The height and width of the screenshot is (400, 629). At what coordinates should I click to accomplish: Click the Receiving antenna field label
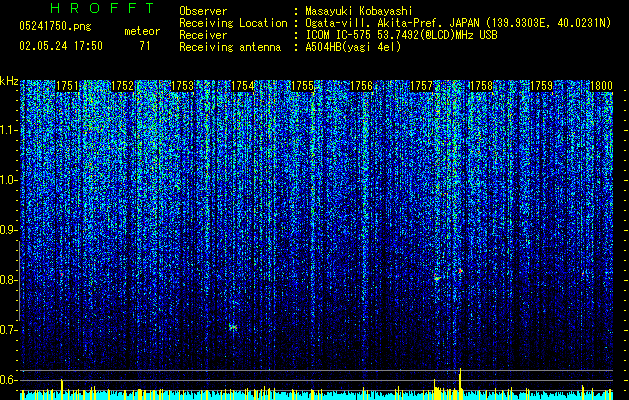pyautogui.click(x=230, y=47)
